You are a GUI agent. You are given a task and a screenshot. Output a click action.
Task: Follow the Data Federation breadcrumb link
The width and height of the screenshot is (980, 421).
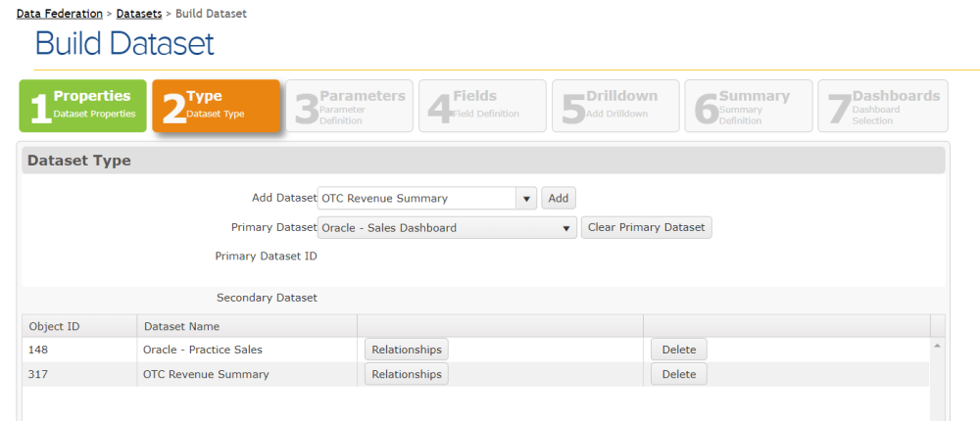pos(60,13)
